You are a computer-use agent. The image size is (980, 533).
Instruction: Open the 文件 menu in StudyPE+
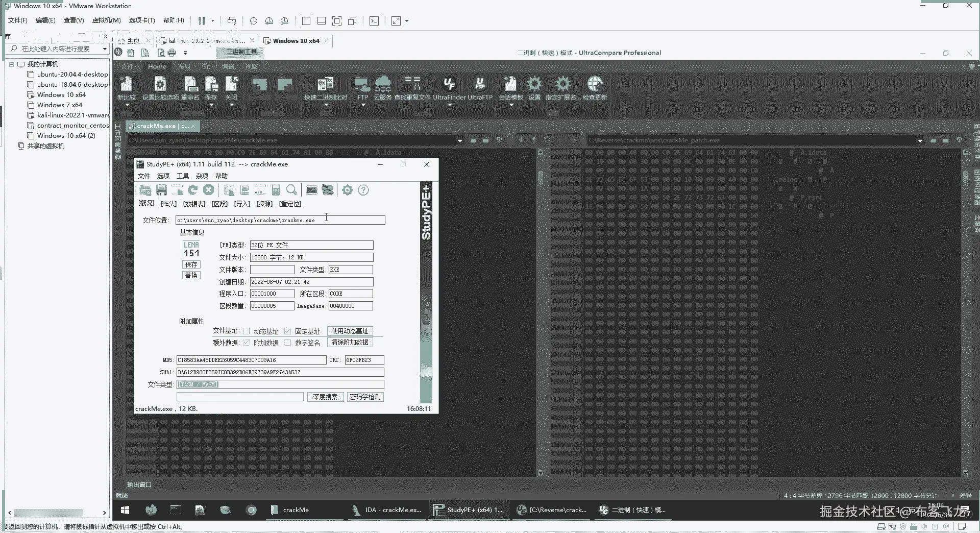pos(144,176)
